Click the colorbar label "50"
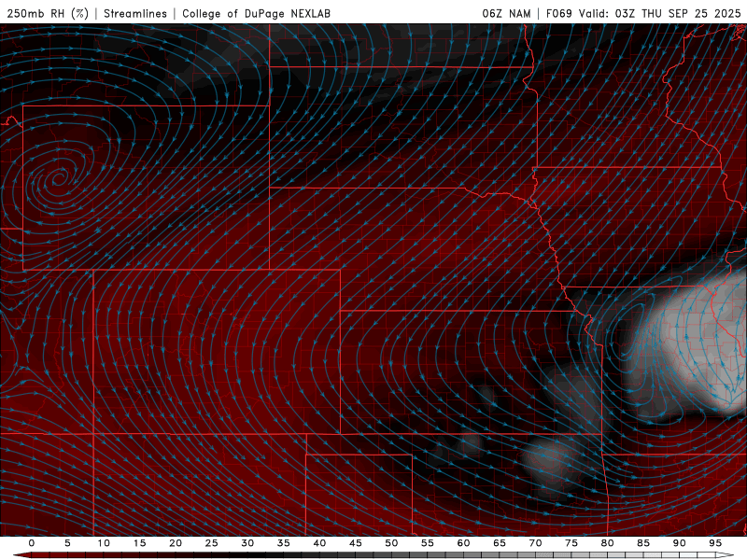Viewport: 747px width, 560px height. click(x=391, y=543)
